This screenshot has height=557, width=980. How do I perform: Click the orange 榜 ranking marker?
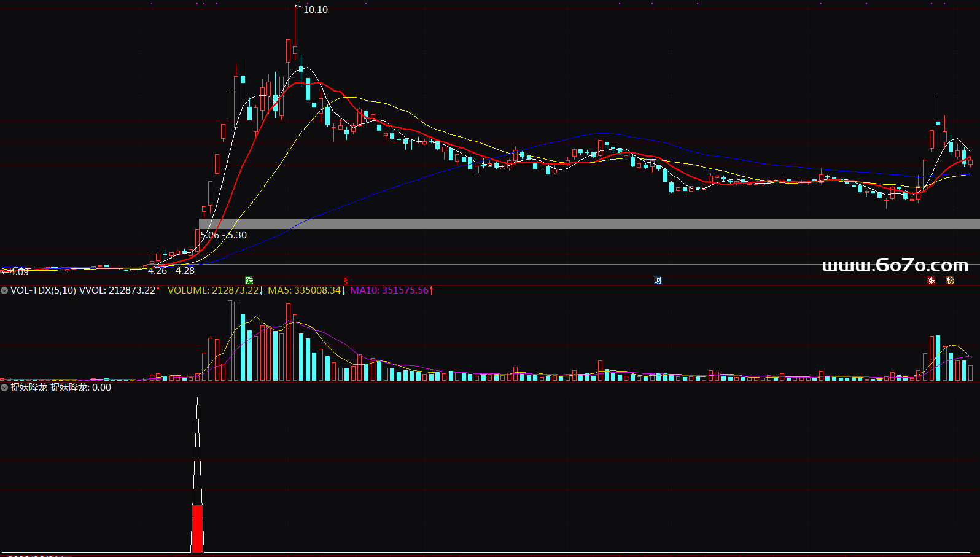(950, 281)
